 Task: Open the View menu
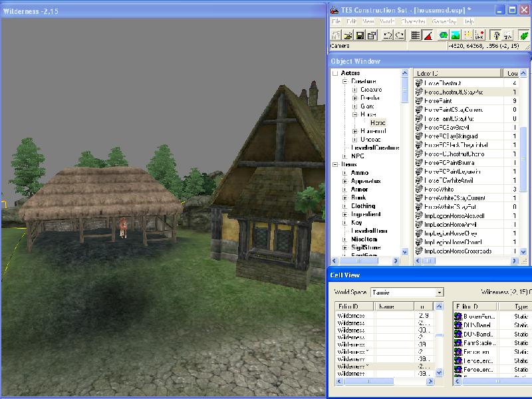pyautogui.click(x=368, y=21)
